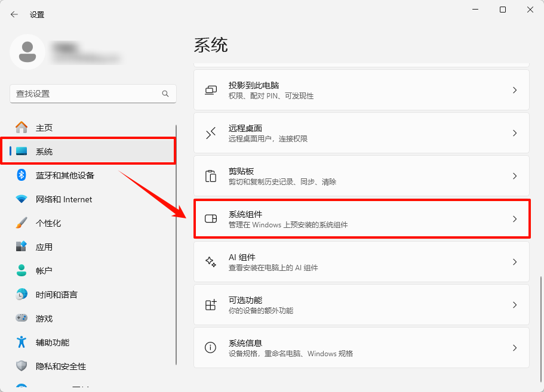Screen dimensions: 544x392
Task: Open 投影到此电脑 settings
Action: [361, 89]
